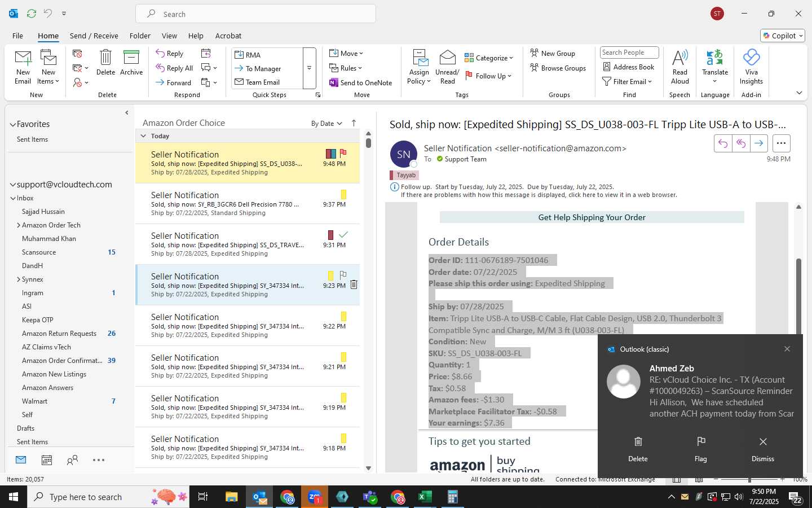Toggle Unread/Read status
Image resolution: width=812 pixels, height=508 pixels.
(447, 67)
